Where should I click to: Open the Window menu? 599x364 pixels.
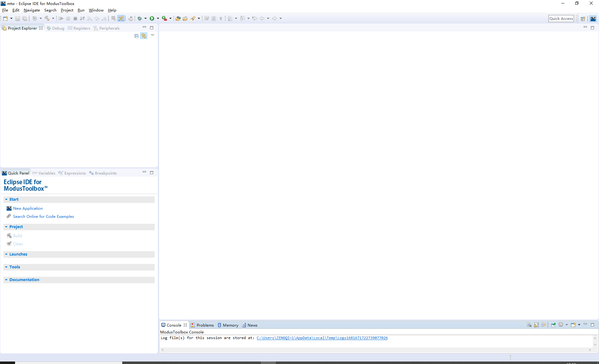[x=96, y=10]
